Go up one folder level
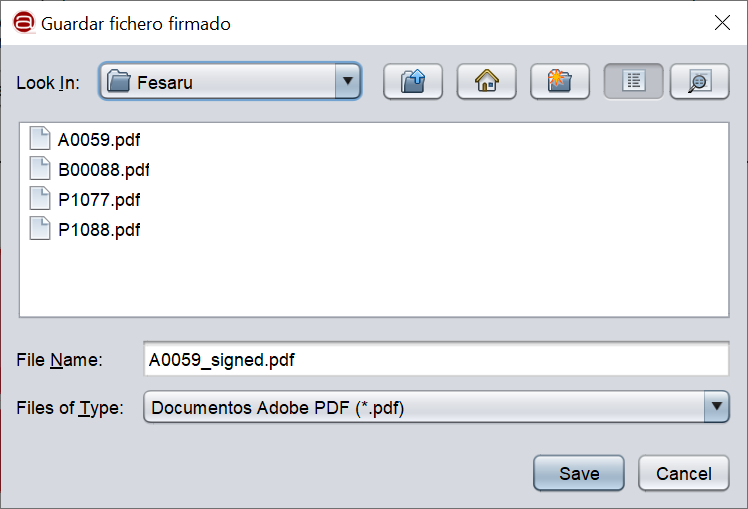 coord(413,82)
